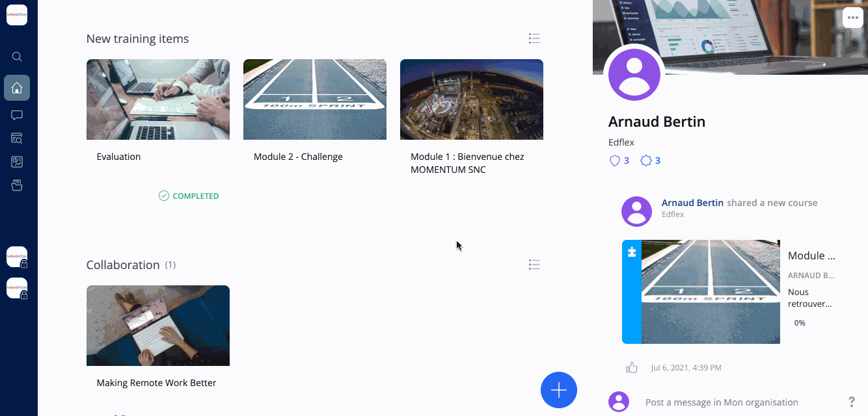
Task: Click the COMPLETED status label
Action: click(x=189, y=196)
